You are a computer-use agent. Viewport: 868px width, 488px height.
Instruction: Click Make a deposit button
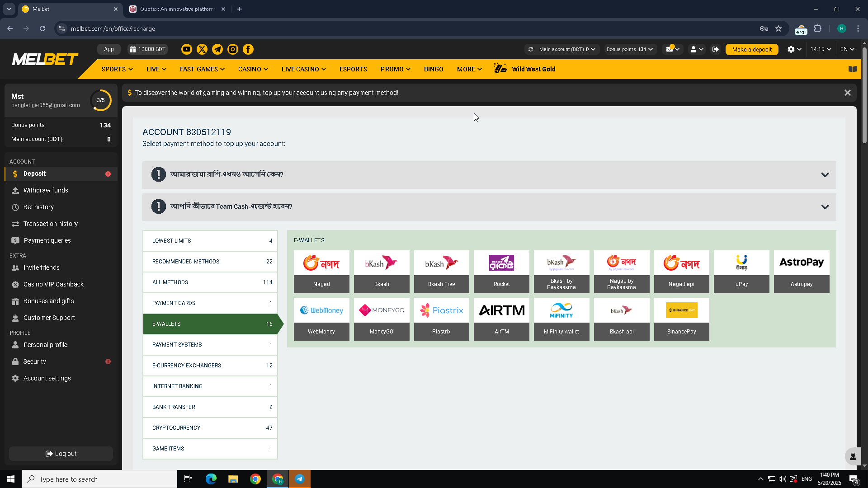point(751,49)
